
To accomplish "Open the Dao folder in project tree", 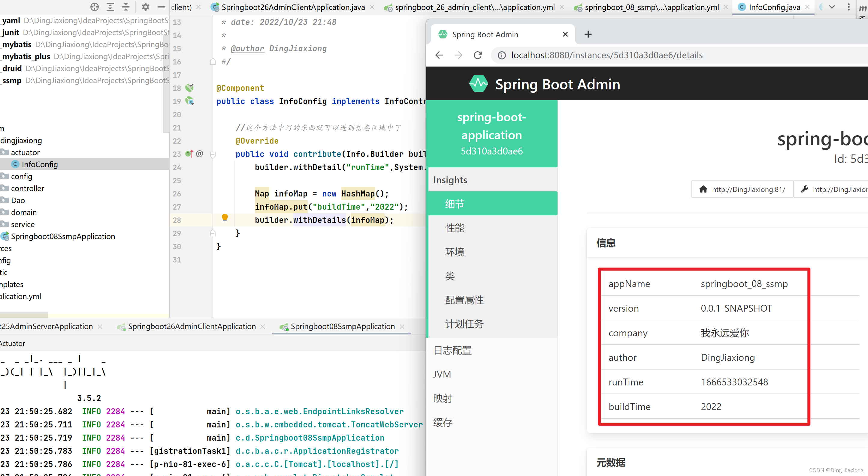I will pos(18,200).
